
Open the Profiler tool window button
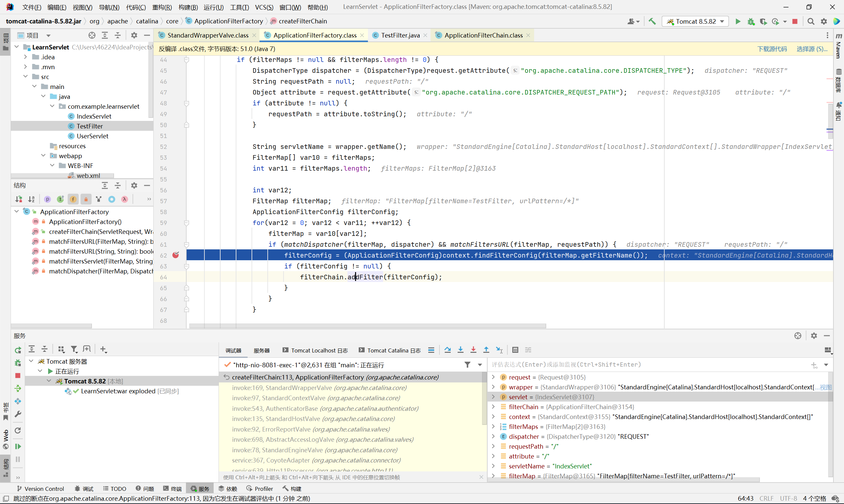(260, 489)
